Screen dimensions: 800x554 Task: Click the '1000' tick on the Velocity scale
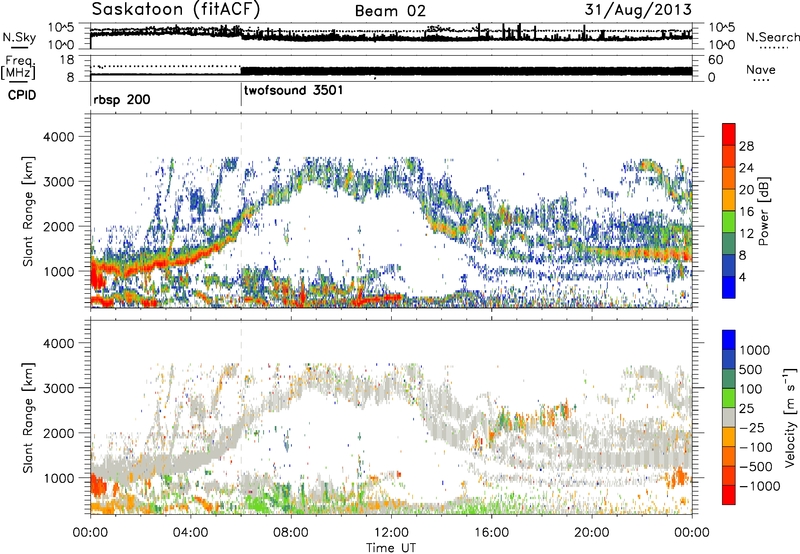tap(755, 350)
